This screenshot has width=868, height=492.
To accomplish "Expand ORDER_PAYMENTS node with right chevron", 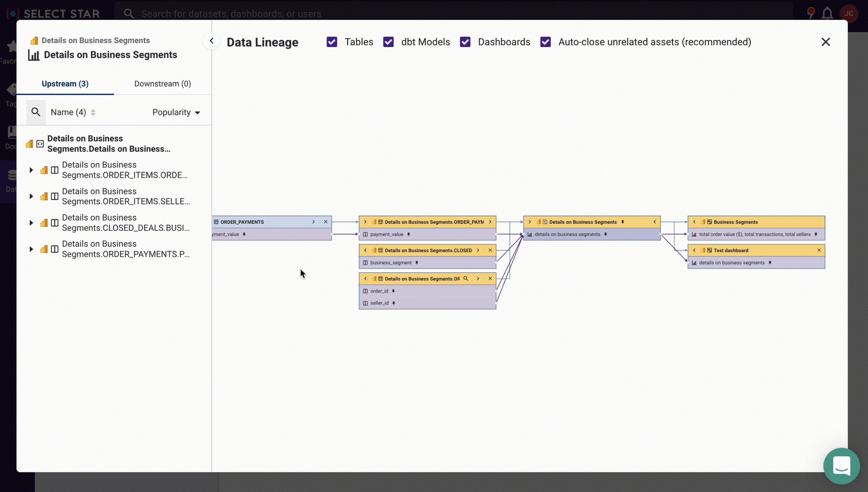I will 313,222.
